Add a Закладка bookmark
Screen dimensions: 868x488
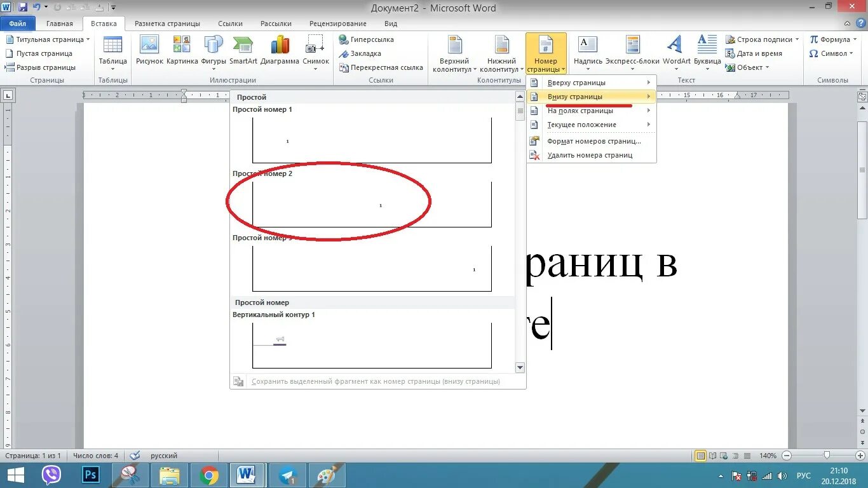(x=360, y=53)
